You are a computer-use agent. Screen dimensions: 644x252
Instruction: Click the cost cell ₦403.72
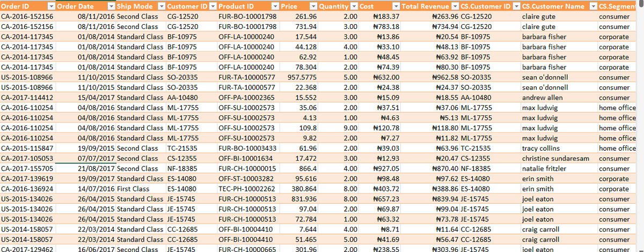coord(380,189)
